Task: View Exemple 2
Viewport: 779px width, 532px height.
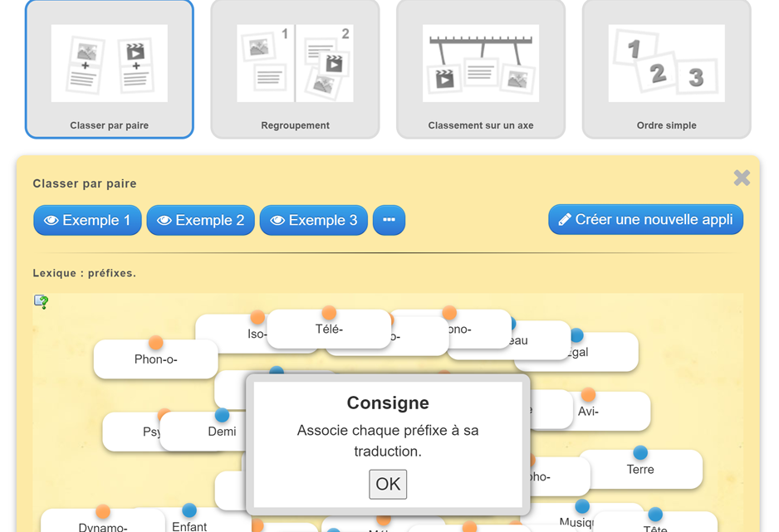Action: (x=201, y=220)
